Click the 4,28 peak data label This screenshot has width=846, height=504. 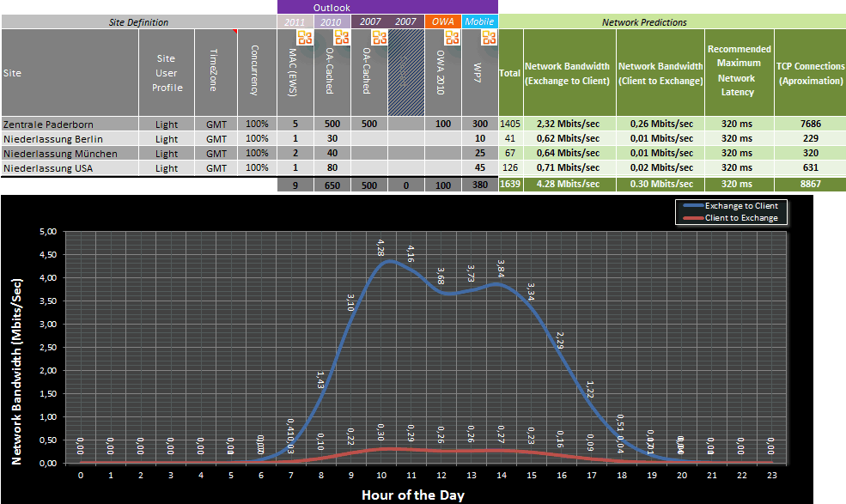point(381,247)
